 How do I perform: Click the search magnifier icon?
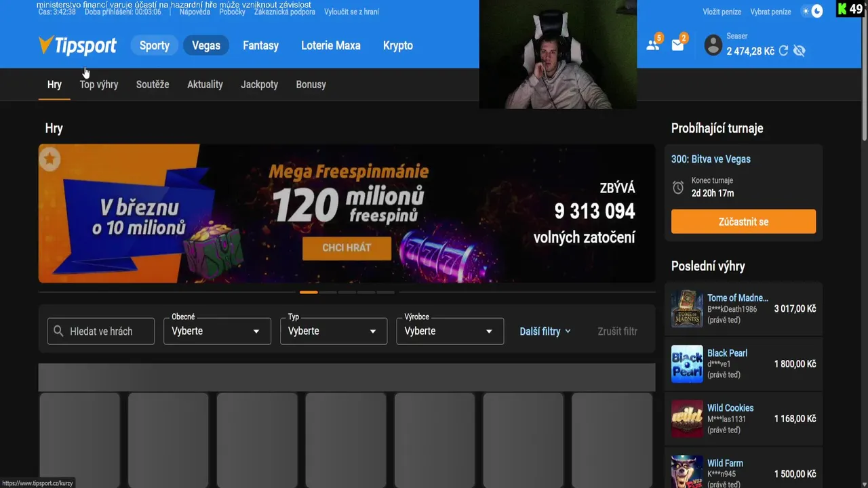pyautogui.click(x=59, y=331)
